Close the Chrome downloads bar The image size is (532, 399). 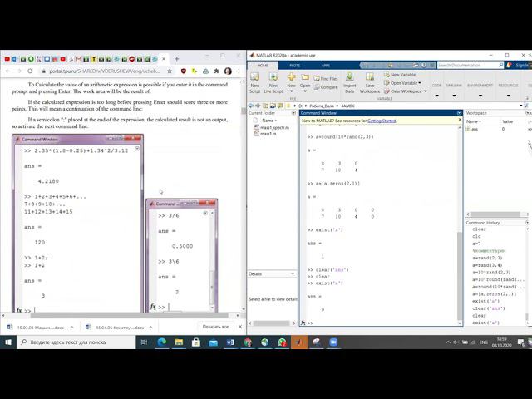click(x=240, y=327)
